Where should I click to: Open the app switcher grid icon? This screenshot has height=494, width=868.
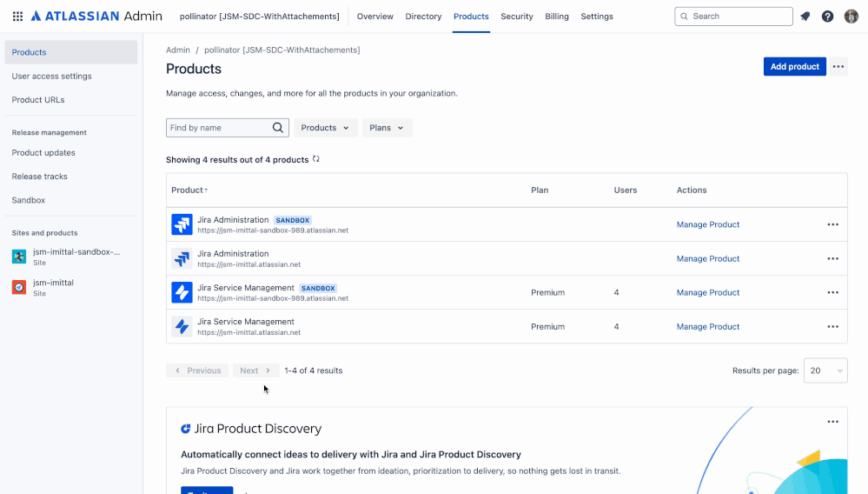click(17, 17)
